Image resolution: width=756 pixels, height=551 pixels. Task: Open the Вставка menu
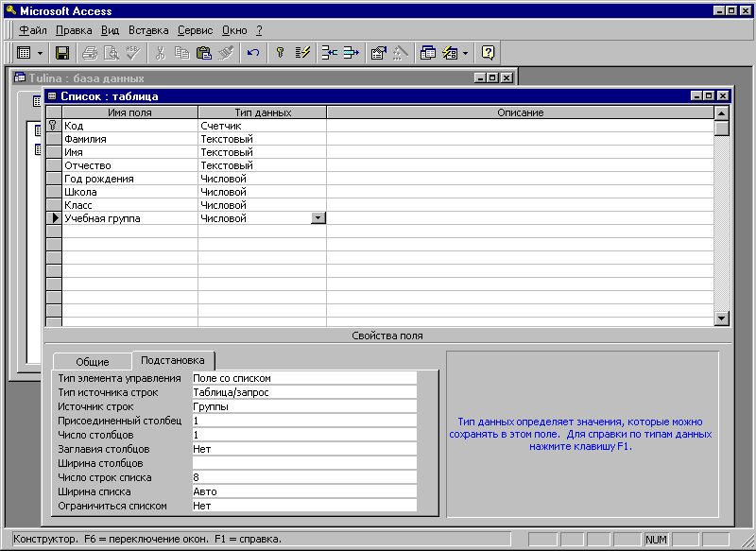pos(148,30)
